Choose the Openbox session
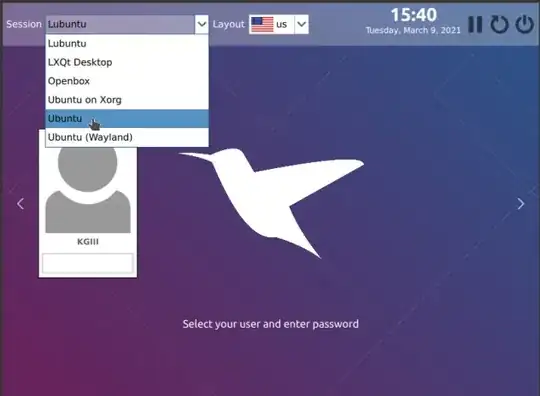This screenshot has width=540, height=396. coord(127,81)
